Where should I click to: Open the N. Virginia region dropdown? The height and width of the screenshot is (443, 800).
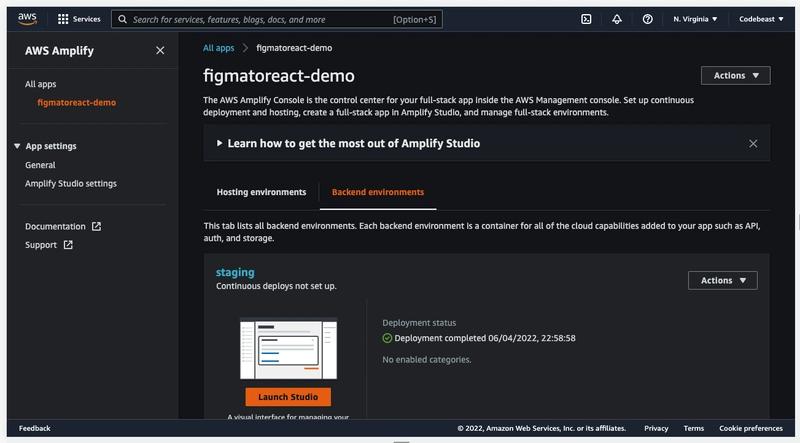coord(695,19)
